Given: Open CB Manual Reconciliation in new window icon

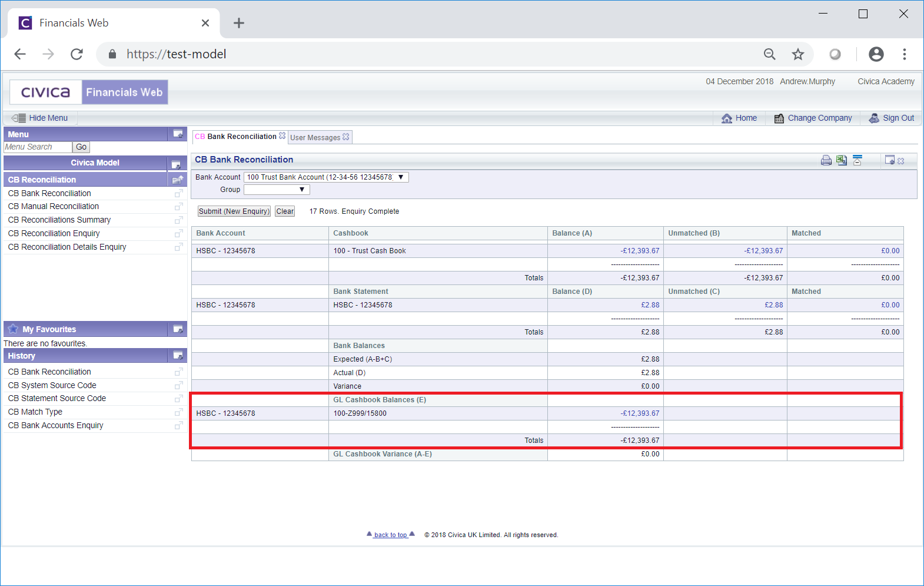Looking at the screenshot, I should [179, 207].
